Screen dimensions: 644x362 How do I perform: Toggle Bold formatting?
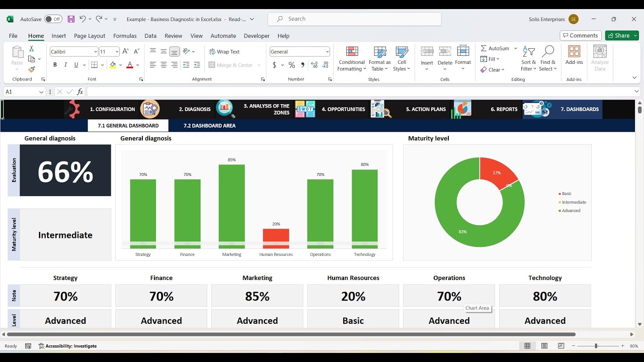(55, 65)
